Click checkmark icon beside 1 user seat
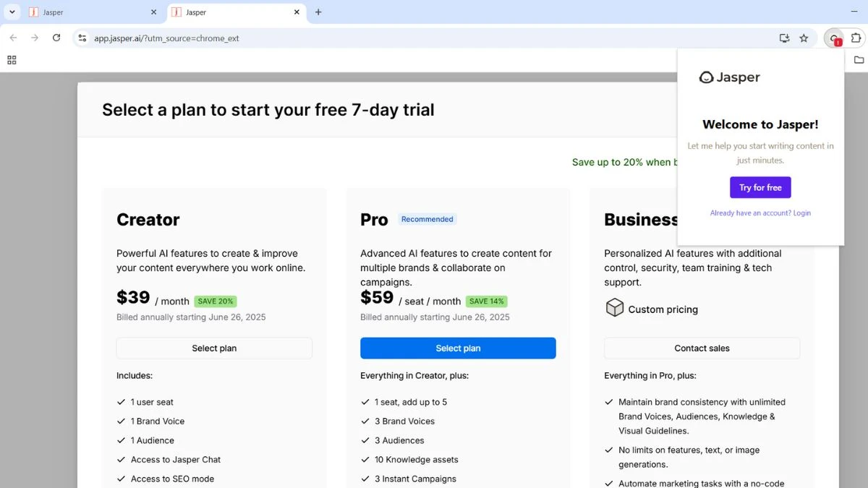Viewport: 868px width, 488px height. tap(121, 402)
